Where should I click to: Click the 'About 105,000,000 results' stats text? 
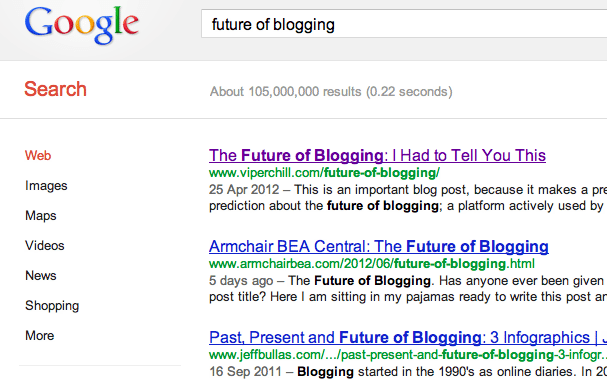(x=331, y=92)
